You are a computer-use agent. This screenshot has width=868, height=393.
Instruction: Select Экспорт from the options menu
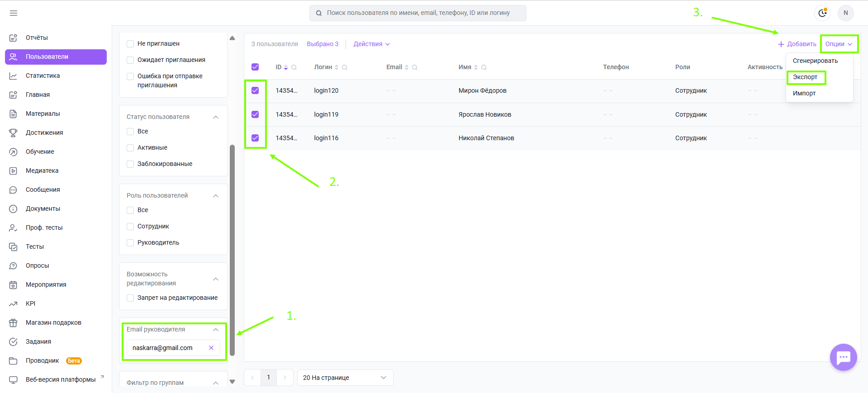[805, 77]
